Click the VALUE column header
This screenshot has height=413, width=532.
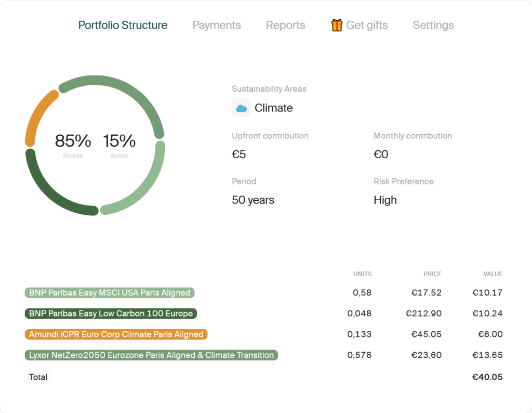(493, 274)
